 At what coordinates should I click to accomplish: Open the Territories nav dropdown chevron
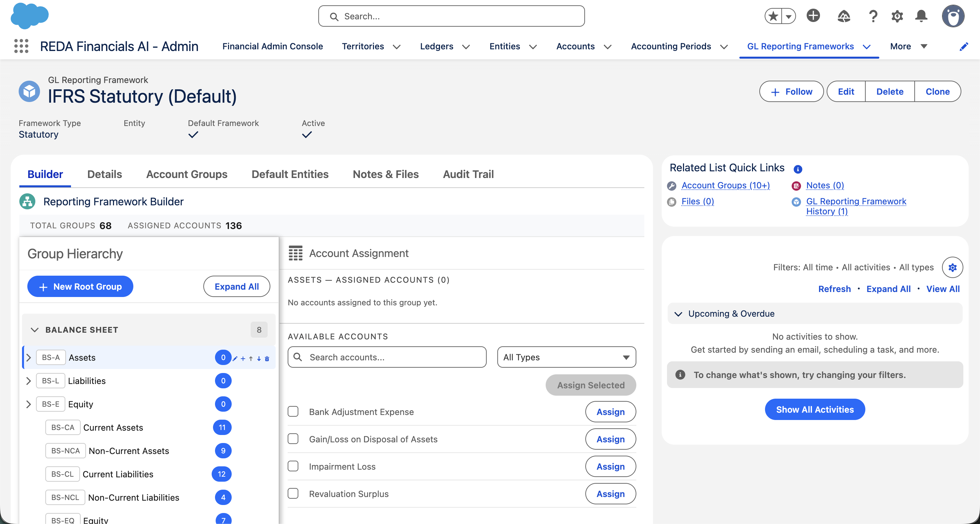coord(397,47)
